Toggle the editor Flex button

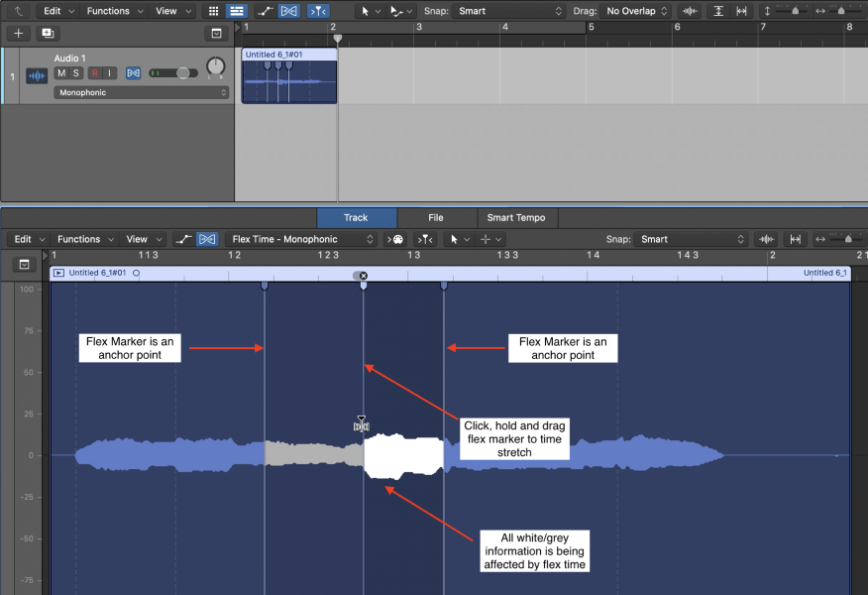coord(207,239)
